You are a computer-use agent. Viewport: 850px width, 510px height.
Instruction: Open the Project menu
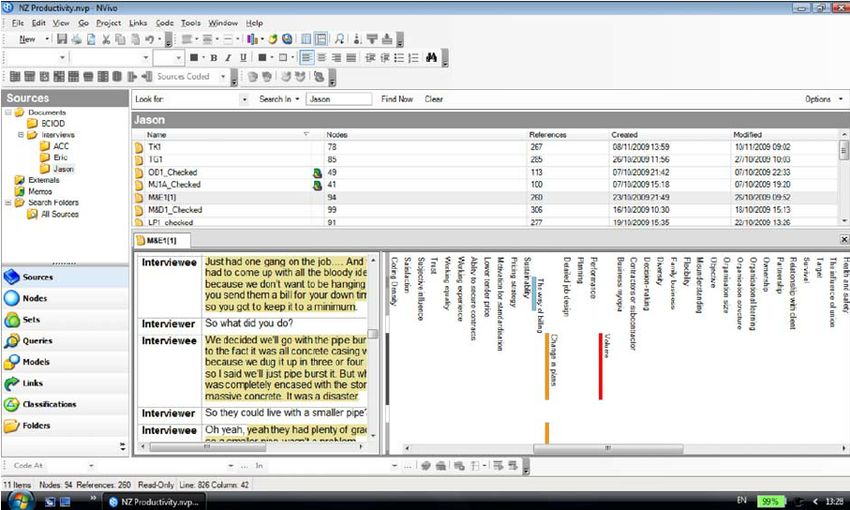tap(108, 23)
